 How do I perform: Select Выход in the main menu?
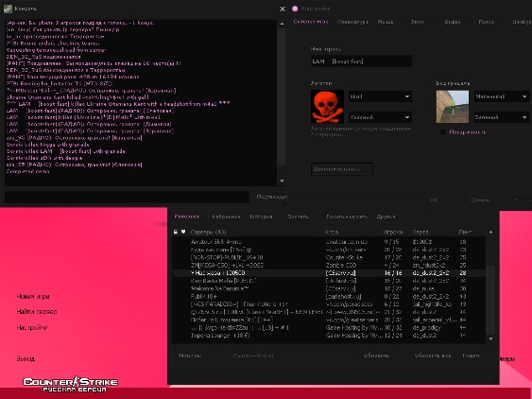(x=26, y=358)
